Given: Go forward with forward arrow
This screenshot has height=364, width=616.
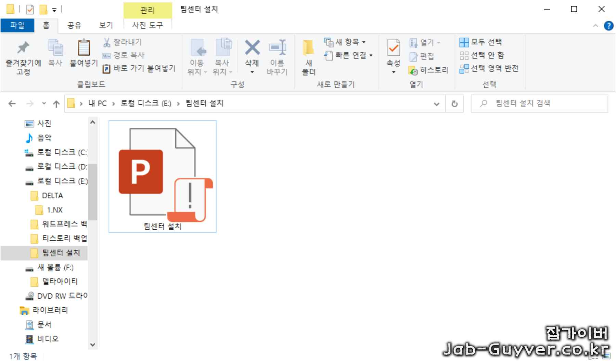Looking at the screenshot, I should 30,104.
